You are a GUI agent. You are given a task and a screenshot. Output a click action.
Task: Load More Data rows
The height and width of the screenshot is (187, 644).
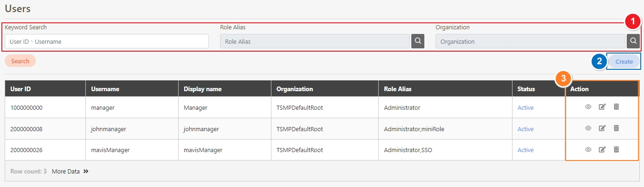pyautogui.click(x=70, y=171)
